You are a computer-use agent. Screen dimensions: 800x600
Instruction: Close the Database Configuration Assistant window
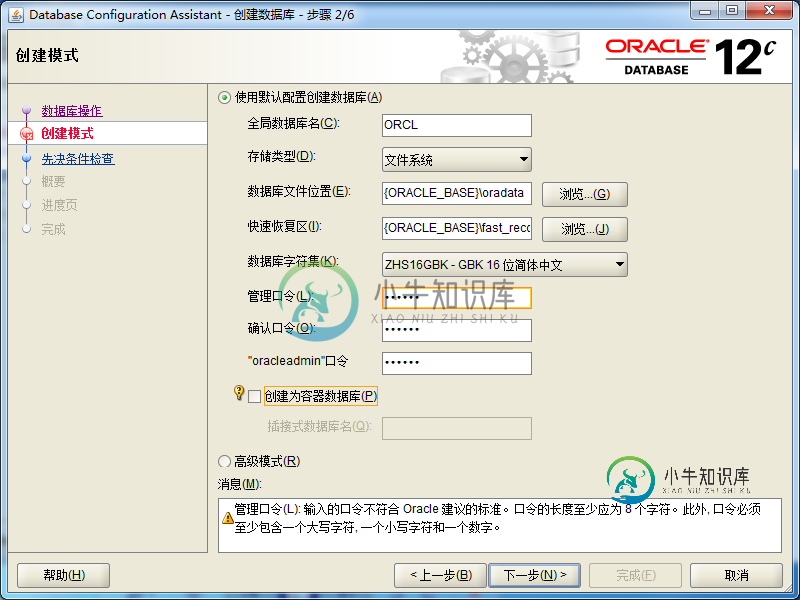pos(769,10)
